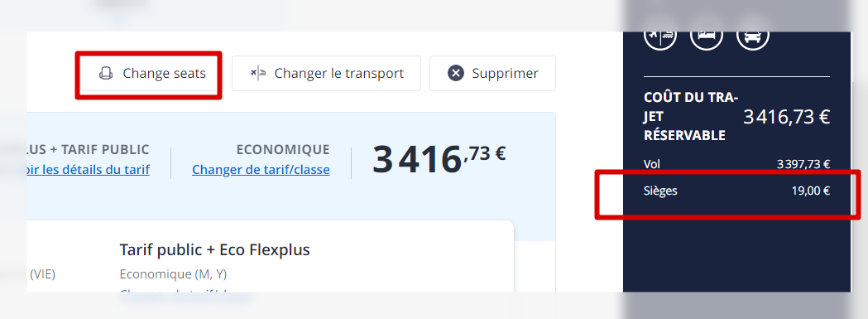Click the plane icon in Changer le transport
Viewport: 868px width, 319px height.
pos(258,73)
